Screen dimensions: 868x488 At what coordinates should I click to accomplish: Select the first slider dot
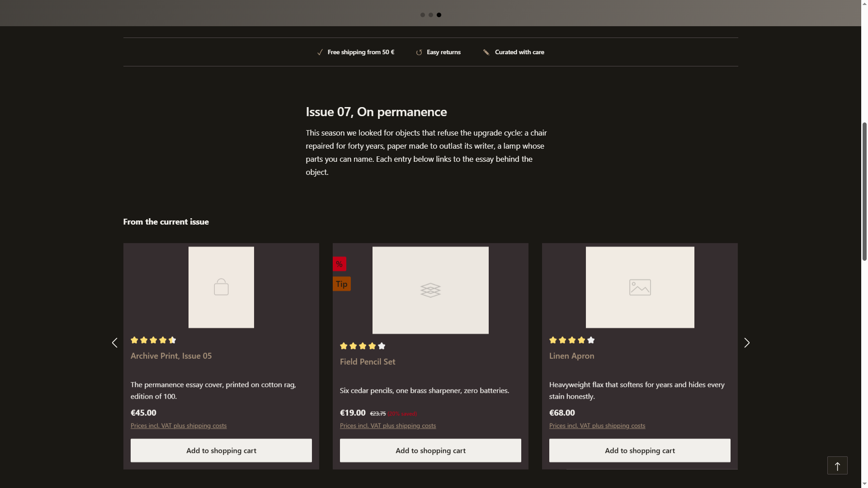point(423,15)
